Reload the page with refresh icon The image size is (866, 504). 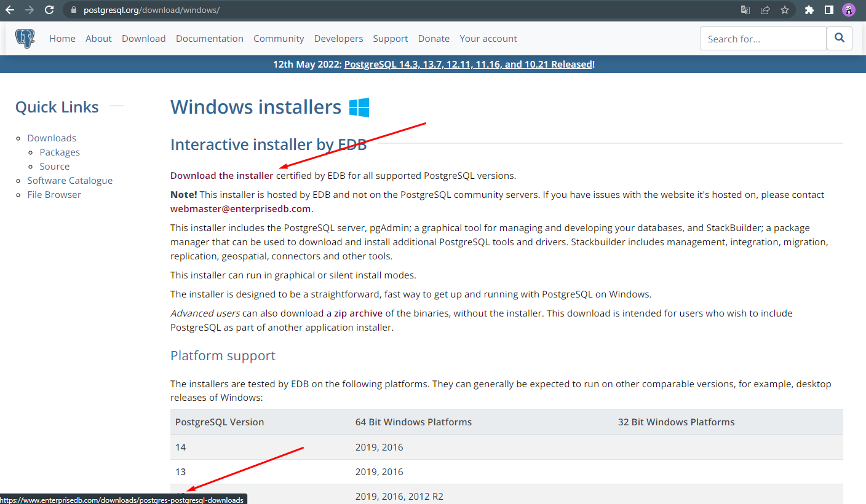point(49,10)
